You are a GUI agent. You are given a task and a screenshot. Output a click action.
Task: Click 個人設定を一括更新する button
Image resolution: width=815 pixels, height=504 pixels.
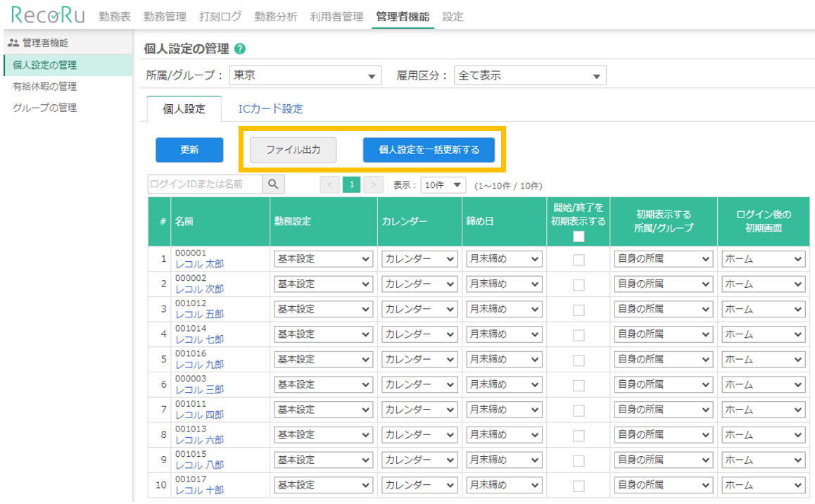[429, 150]
